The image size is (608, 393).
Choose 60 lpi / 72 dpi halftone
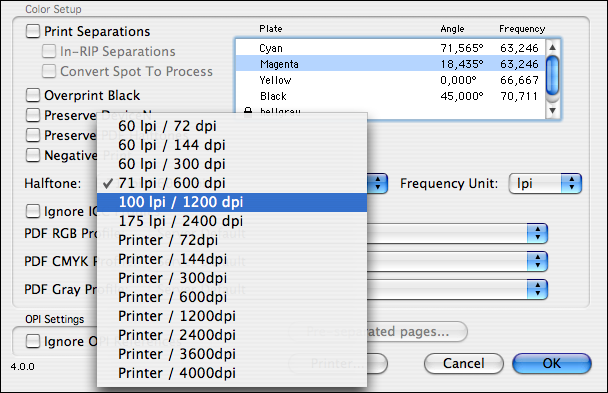tap(232, 126)
